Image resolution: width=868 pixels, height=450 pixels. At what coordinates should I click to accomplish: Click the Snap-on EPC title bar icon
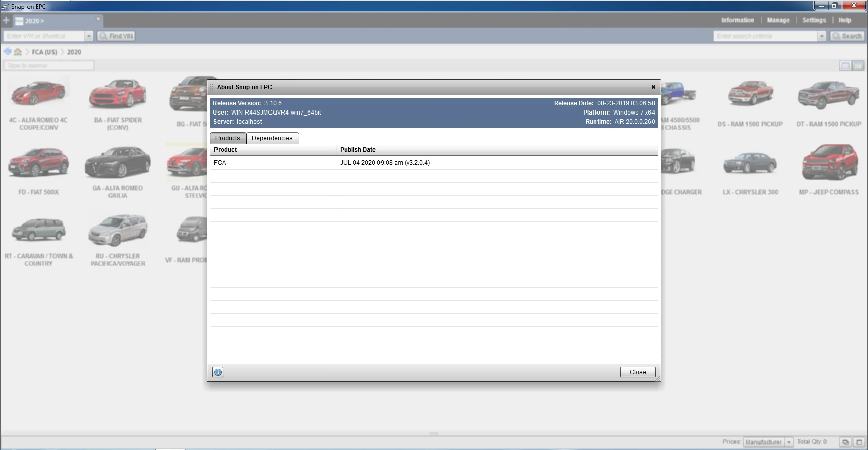[5, 7]
